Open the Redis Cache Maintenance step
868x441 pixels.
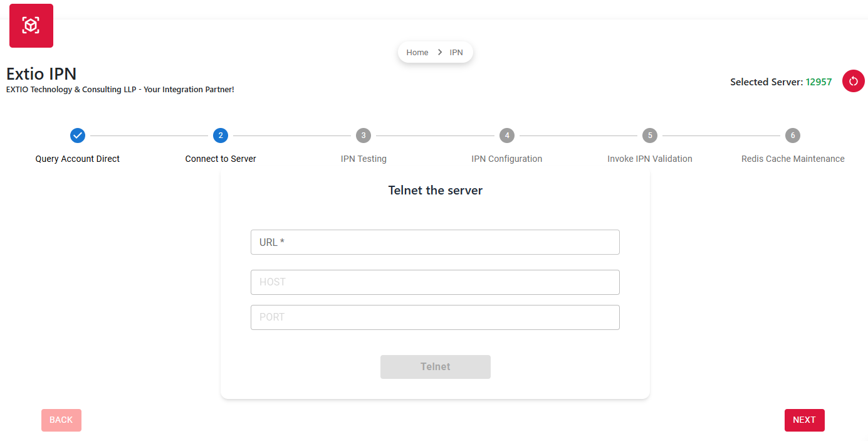pyautogui.click(x=793, y=159)
